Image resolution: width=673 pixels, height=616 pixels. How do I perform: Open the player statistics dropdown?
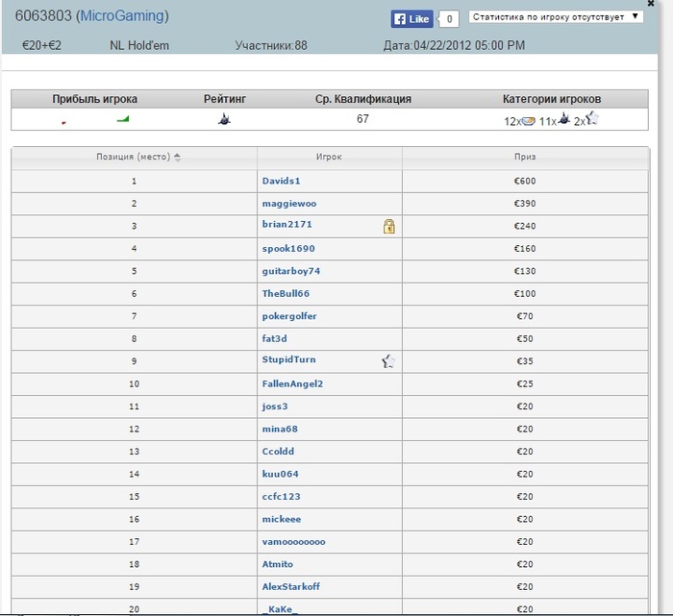[556, 17]
